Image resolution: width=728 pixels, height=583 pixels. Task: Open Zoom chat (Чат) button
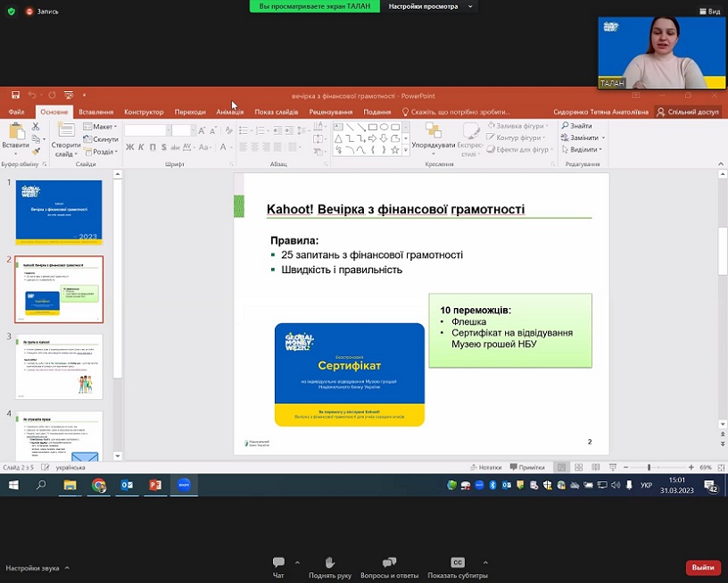point(278,568)
